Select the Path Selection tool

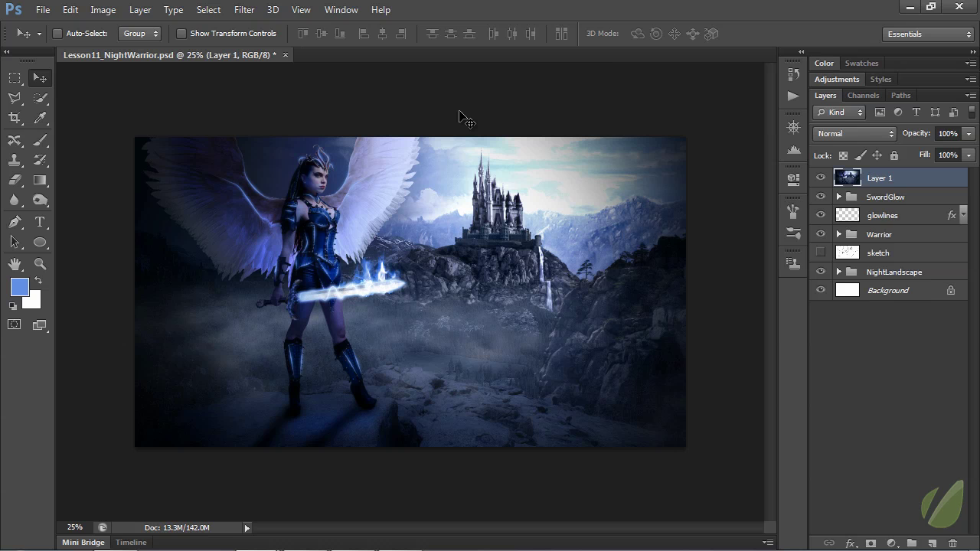tap(15, 242)
